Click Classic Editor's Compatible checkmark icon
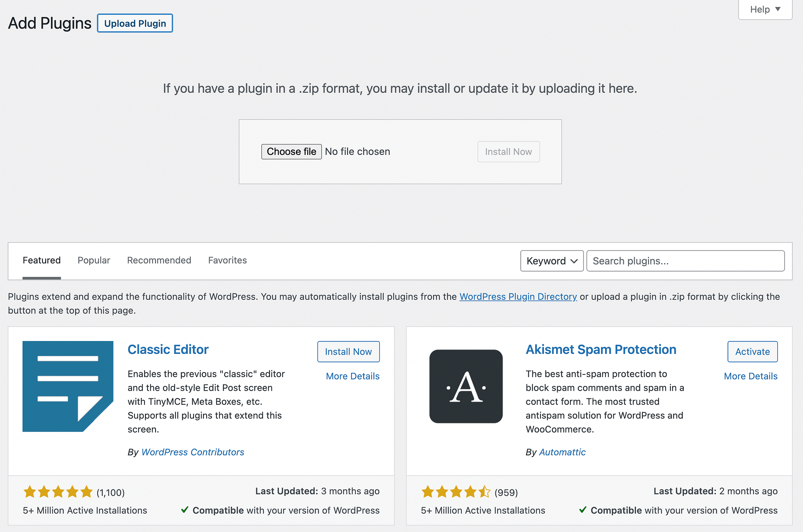803x532 pixels. [x=185, y=510]
